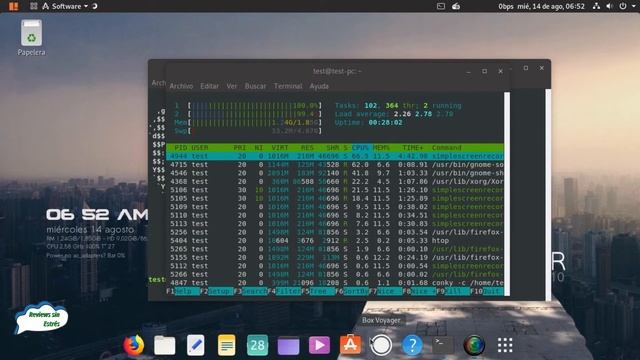Open the Papelera trash desktop icon

(31, 38)
